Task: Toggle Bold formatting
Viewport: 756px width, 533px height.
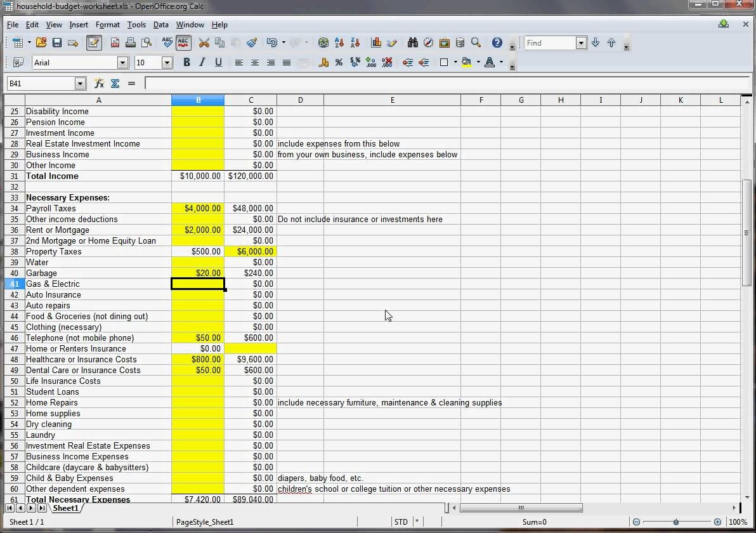Action: tap(186, 62)
